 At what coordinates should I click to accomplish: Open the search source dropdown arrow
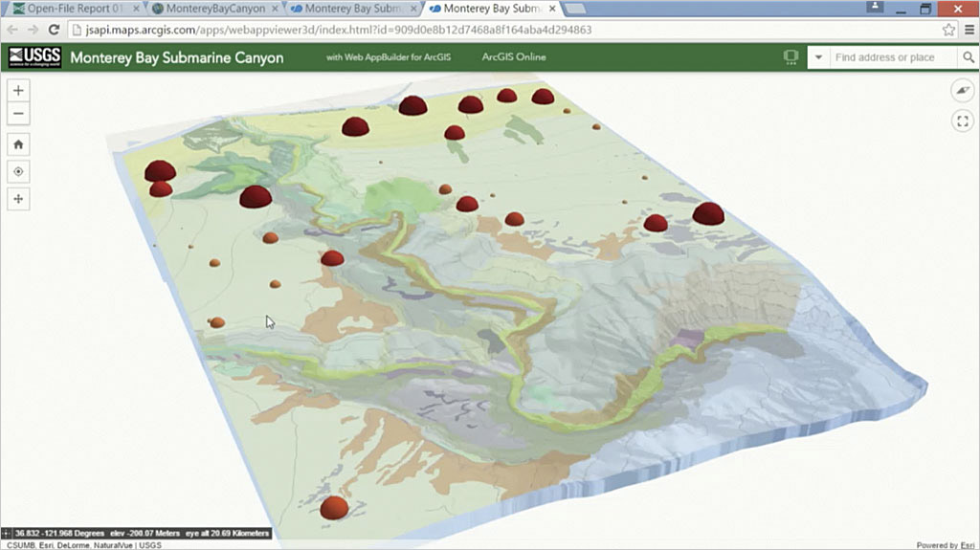818,57
